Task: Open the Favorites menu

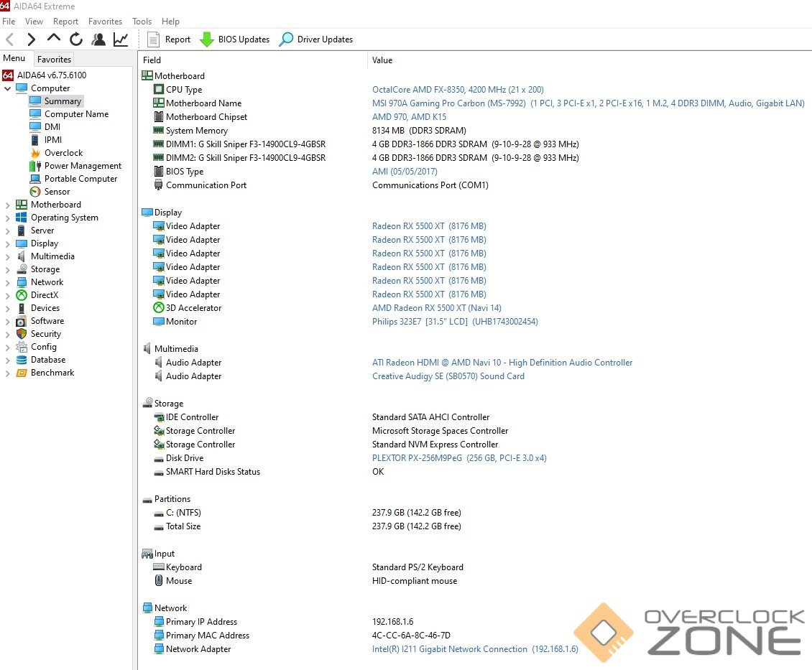Action: tap(105, 22)
